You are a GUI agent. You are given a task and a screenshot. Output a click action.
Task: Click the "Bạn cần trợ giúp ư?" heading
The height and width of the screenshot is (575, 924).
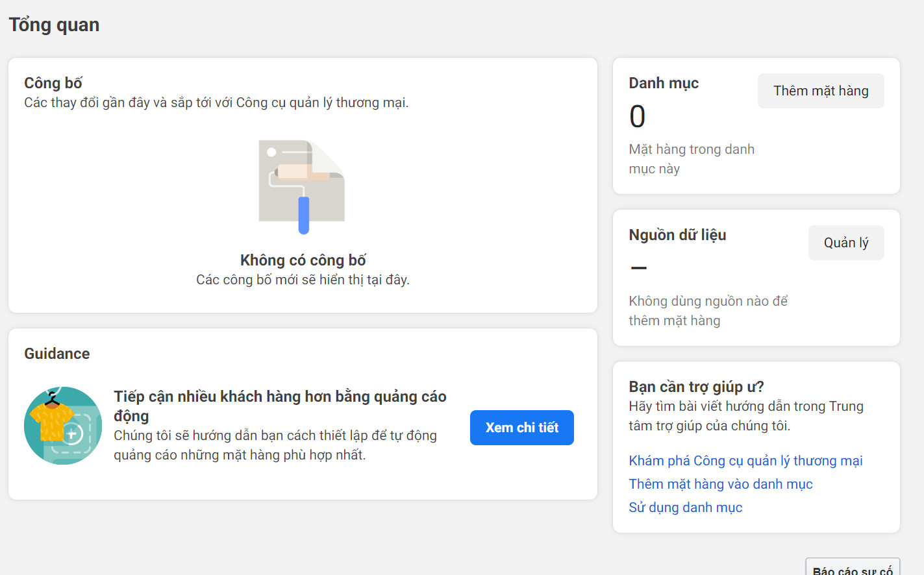pos(696,387)
